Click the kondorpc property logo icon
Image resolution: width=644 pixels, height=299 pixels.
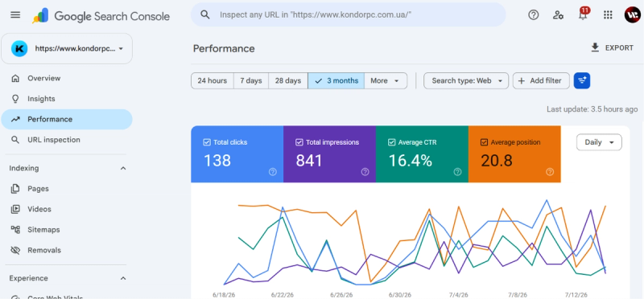click(19, 48)
